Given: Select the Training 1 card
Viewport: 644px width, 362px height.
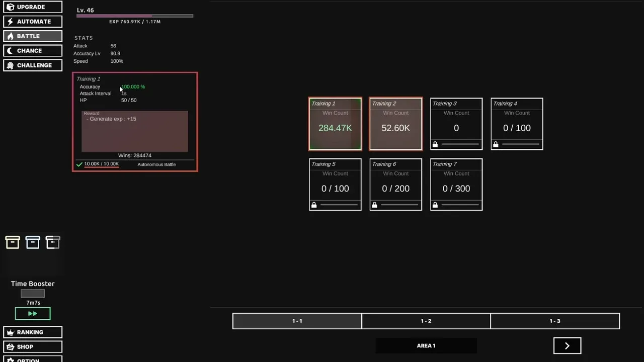Looking at the screenshot, I should click(x=335, y=124).
